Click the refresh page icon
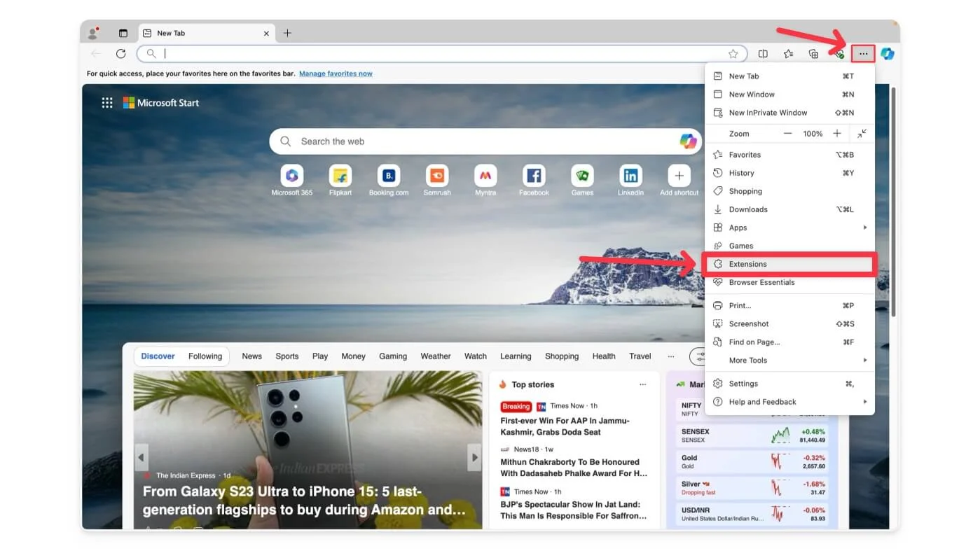Viewport: 980px width, 551px height. [120, 54]
